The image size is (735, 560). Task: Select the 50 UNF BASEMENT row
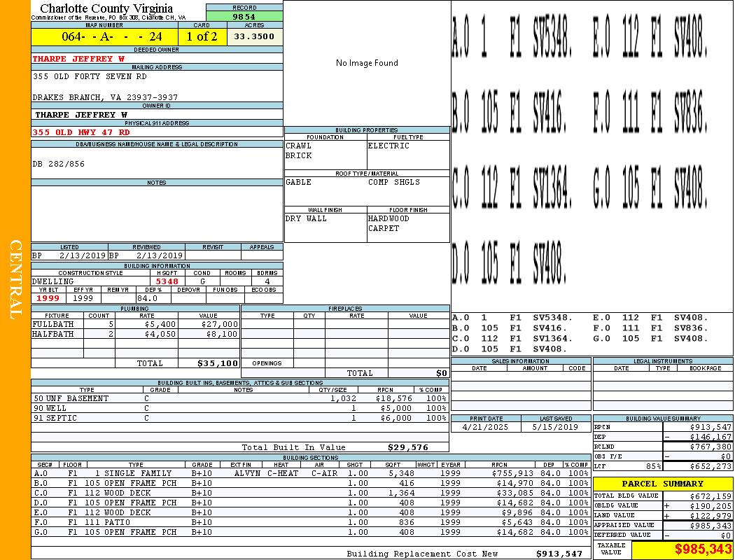pos(240,398)
